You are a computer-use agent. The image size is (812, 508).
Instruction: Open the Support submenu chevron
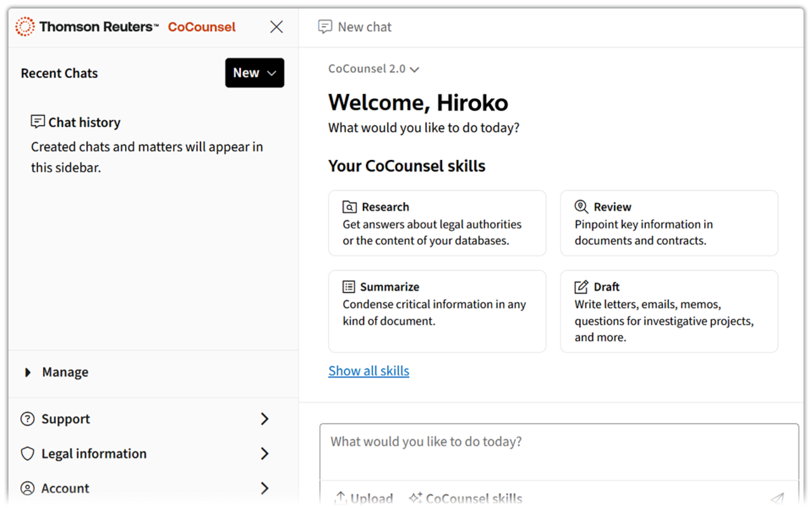tap(265, 419)
